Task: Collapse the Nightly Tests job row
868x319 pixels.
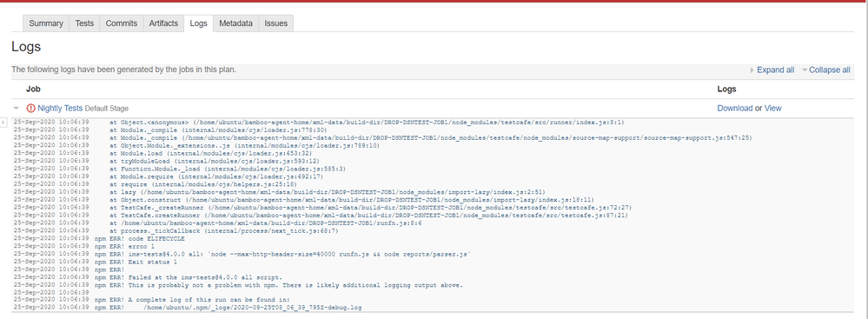Action: (x=16, y=108)
